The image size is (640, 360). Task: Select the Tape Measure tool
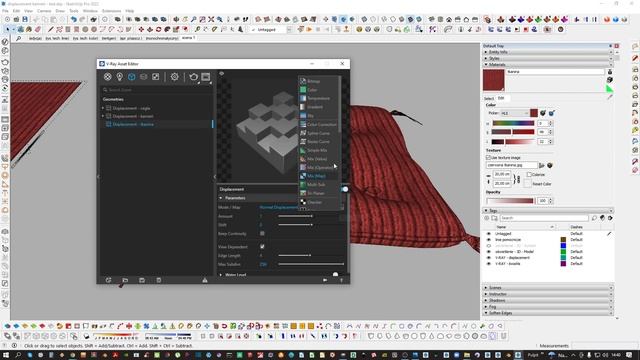(x=198, y=29)
